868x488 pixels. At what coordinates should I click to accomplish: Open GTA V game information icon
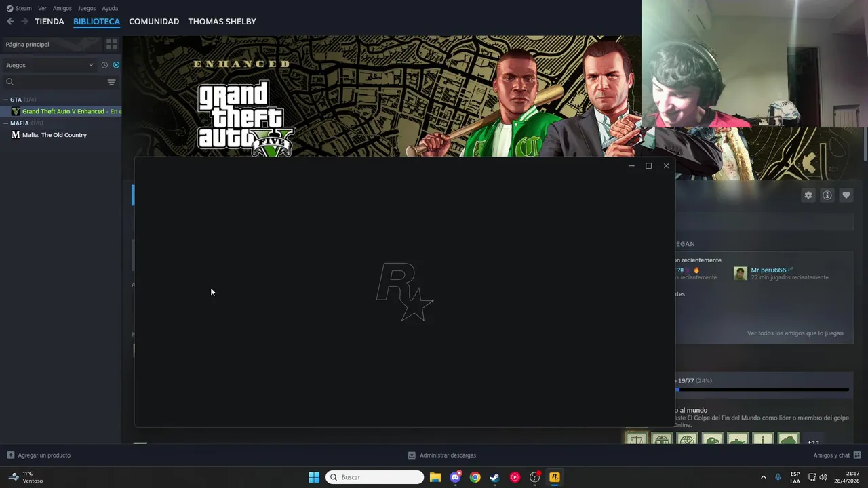click(x=827, y=195)
